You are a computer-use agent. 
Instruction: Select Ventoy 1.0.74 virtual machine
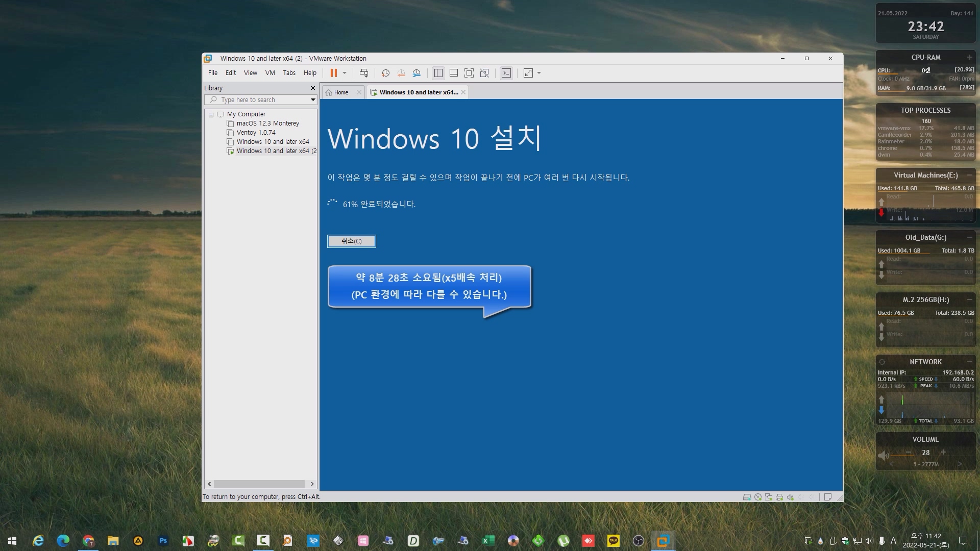256,133
